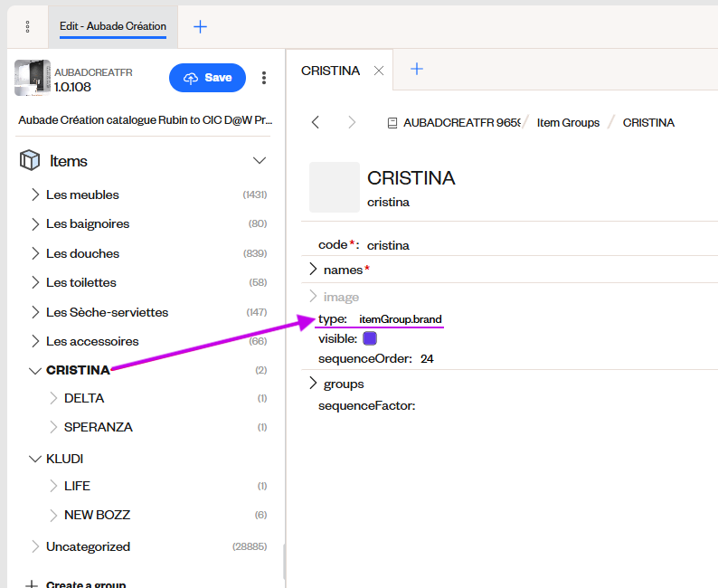
Task: Save the catalogue
Action: [x=207, y=78]
